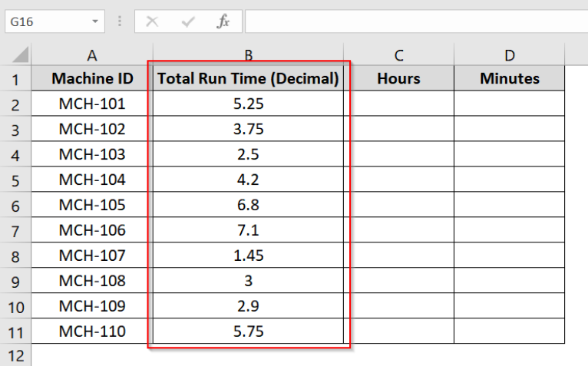The width and height of the screenshot is (588, 366).
Task: Select empty Minutes cell for MCH-110
Action: 509,331
